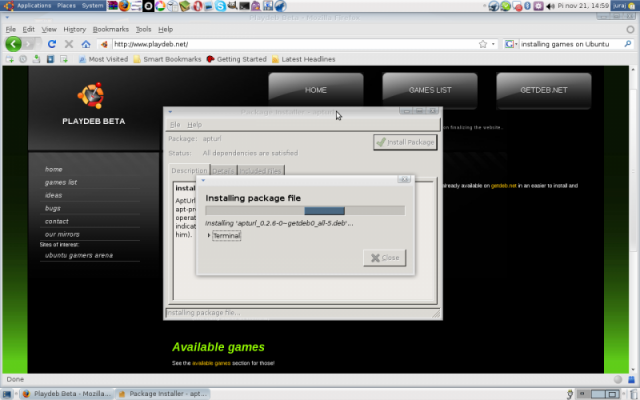This screenshot has height=400, width=640.
Task: Open the Package Installer window menu arrow
Action: click(x=170, y=111)
